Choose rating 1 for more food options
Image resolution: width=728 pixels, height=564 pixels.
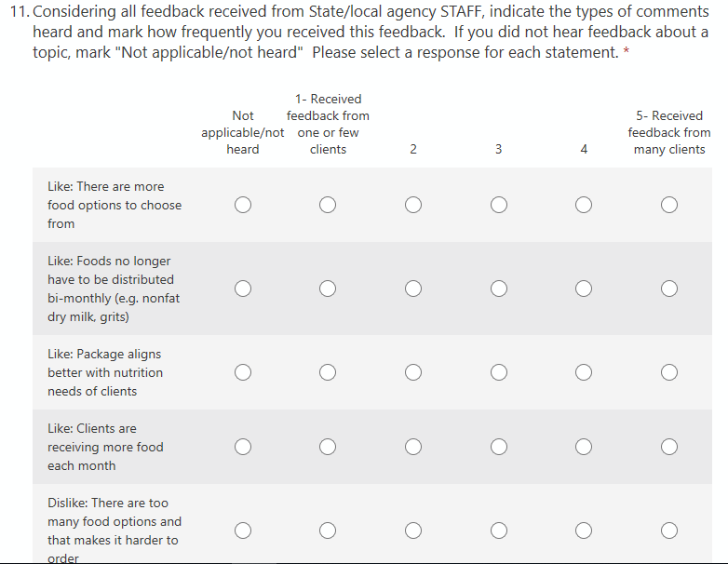tap(328, 205)
